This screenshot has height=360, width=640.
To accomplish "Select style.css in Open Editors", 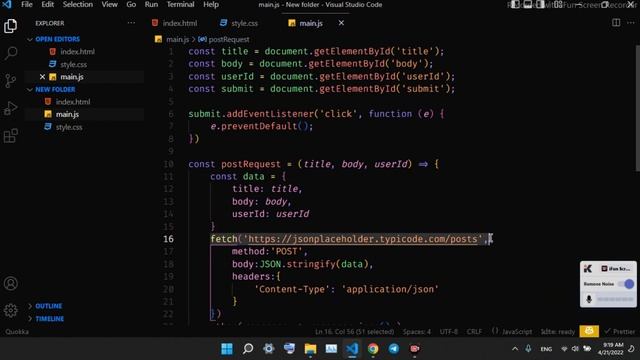I will click(x=73, y=64).
